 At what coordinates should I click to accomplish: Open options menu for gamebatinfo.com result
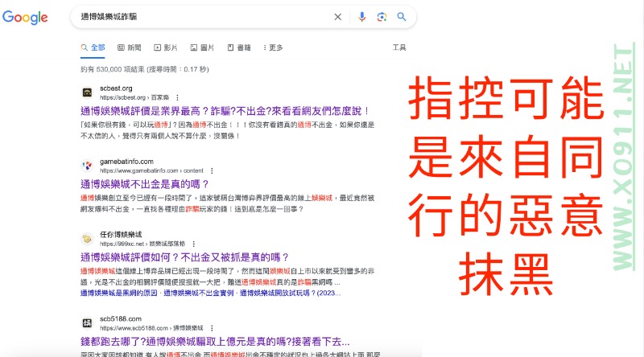click(x=212, y=170)
